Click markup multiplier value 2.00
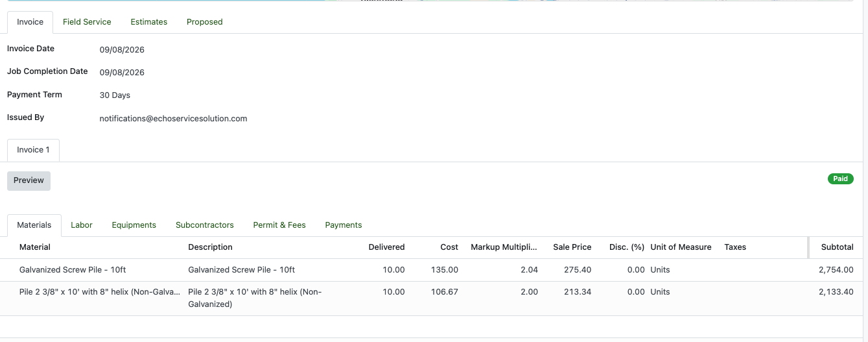Image resolution: width=868 pixels, height=342 pixels. point(529,292)
